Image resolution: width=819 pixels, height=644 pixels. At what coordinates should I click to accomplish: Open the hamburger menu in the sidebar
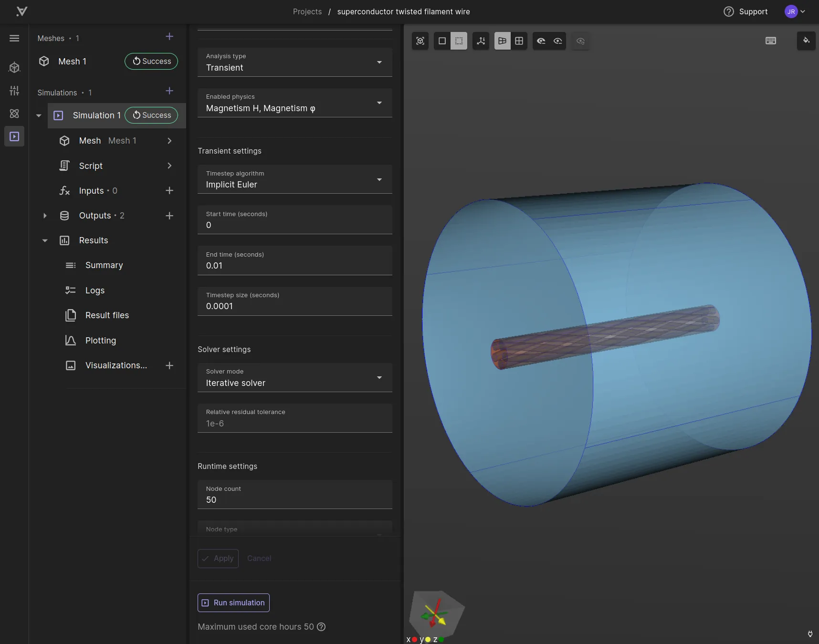point(14,38)
